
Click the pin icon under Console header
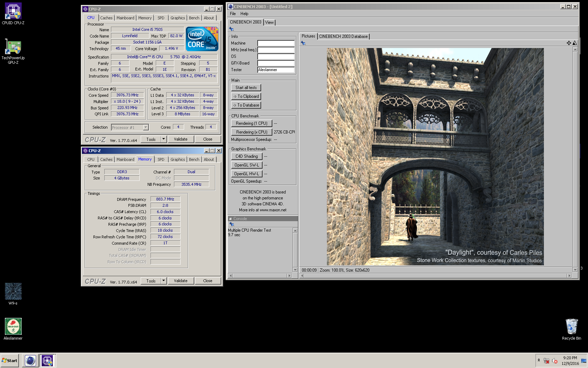pyautogui.click(x=231, y=224)
